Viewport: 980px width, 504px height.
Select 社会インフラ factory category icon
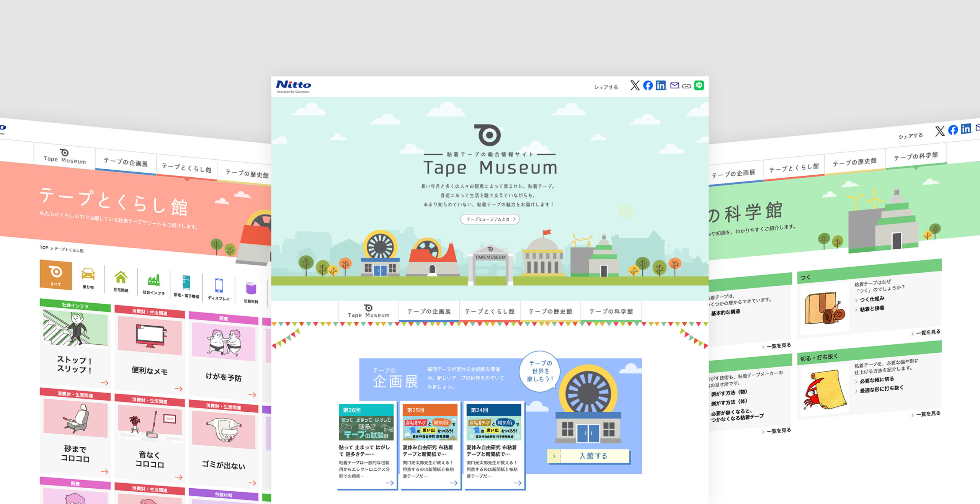[x=154, y=284]
